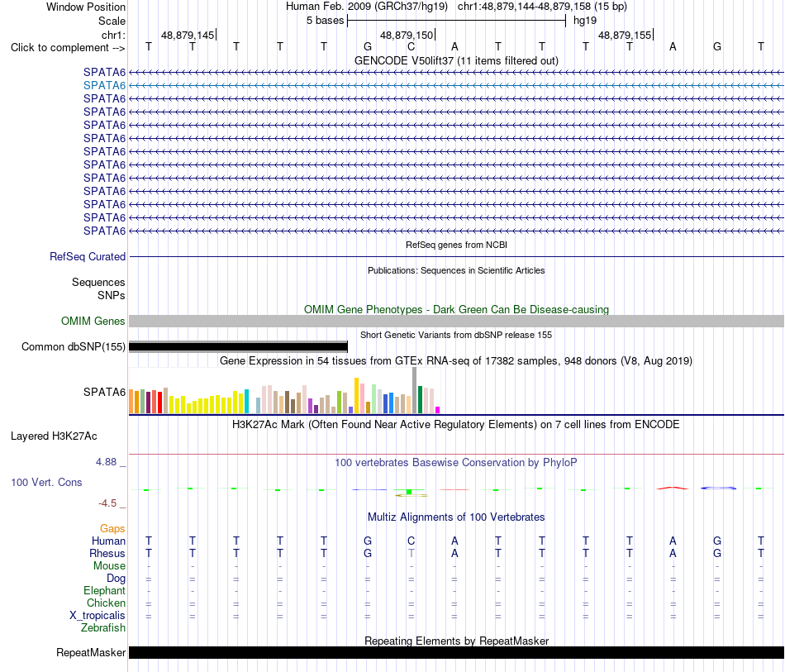Click the 48,879,155 position marker
Viewport: 785px width, 672px height.
625,35
